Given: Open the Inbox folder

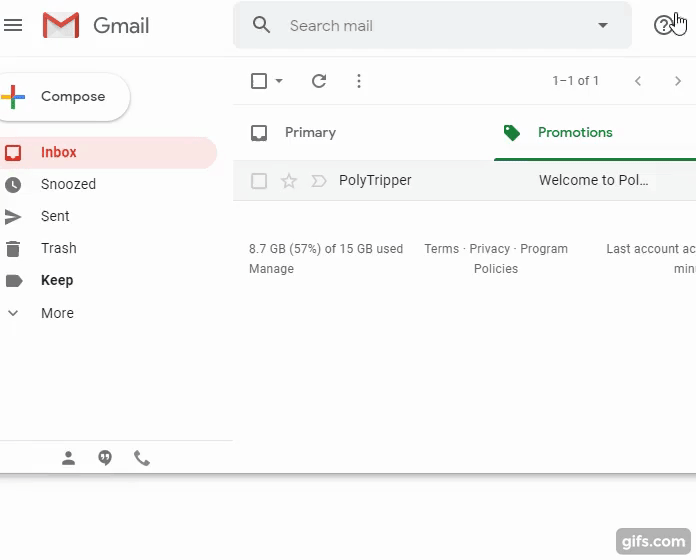Looking at the screenshot, I should 107,152.
